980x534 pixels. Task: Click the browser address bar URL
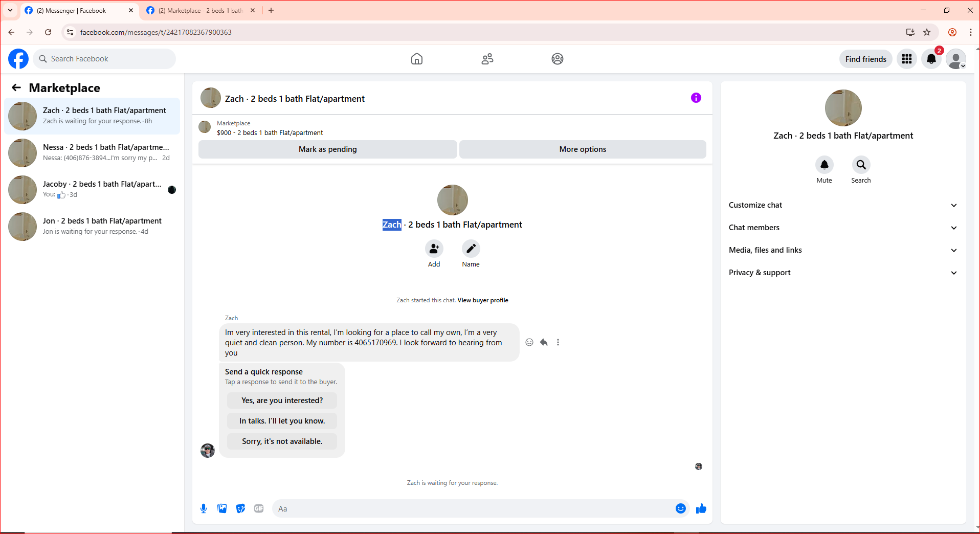click(x=155, y=32)
